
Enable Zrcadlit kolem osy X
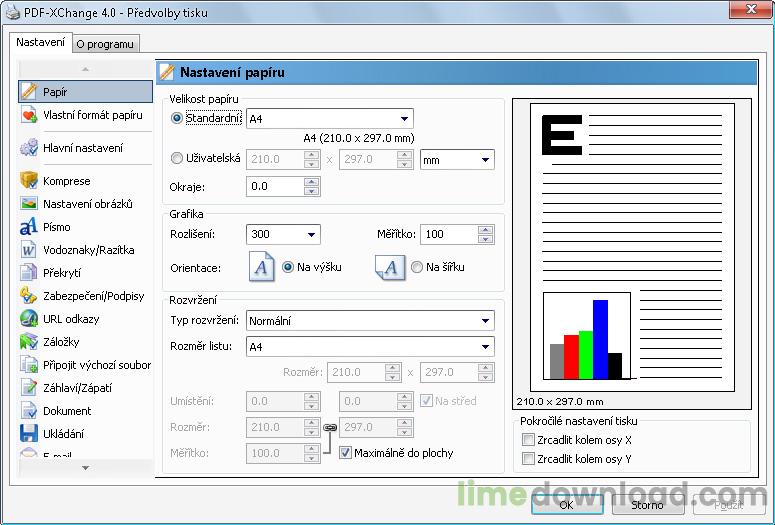tap(528, 439)
